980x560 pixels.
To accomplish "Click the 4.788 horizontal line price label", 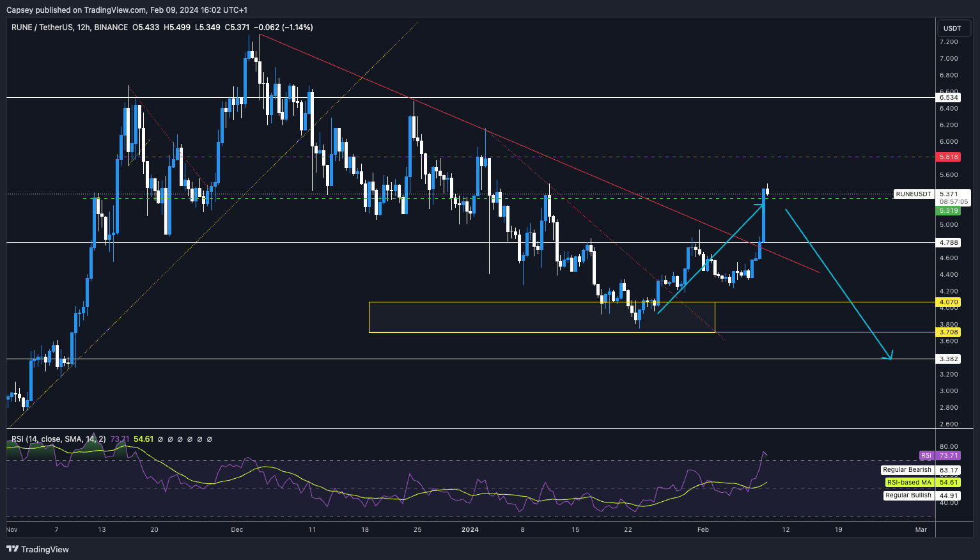I will tap(949, 243).
